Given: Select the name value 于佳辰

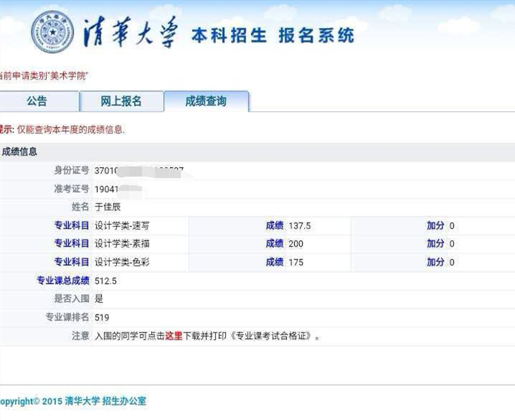Looking at the screenshot, I should point(108,206).
